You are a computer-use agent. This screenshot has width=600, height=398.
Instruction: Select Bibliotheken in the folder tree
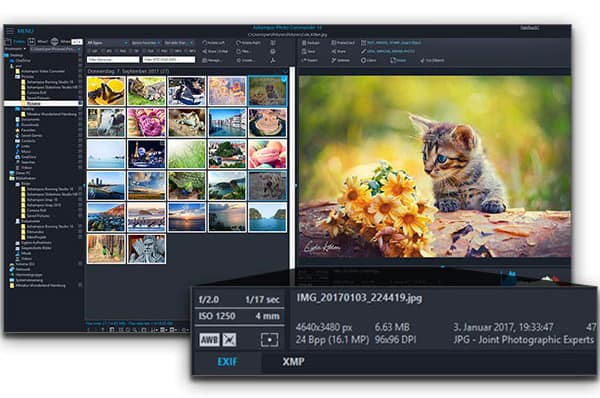click(26, 178)
